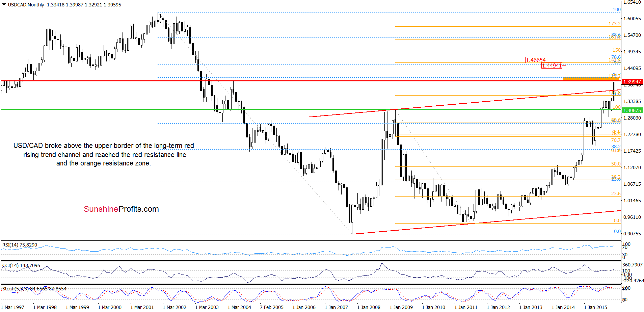Click the 150 orange Fibonacci level label

point(617,50)
